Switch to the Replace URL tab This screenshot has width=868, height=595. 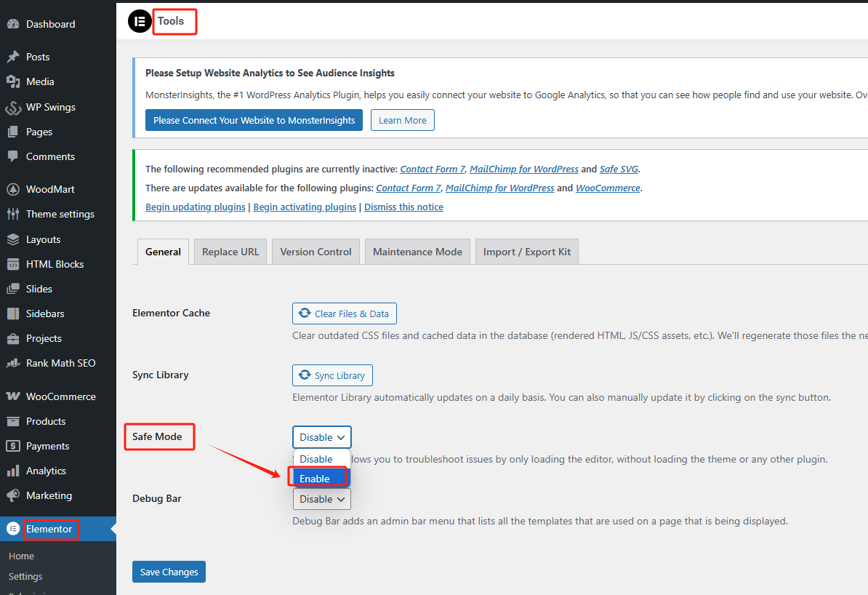[x=230, y=252]
